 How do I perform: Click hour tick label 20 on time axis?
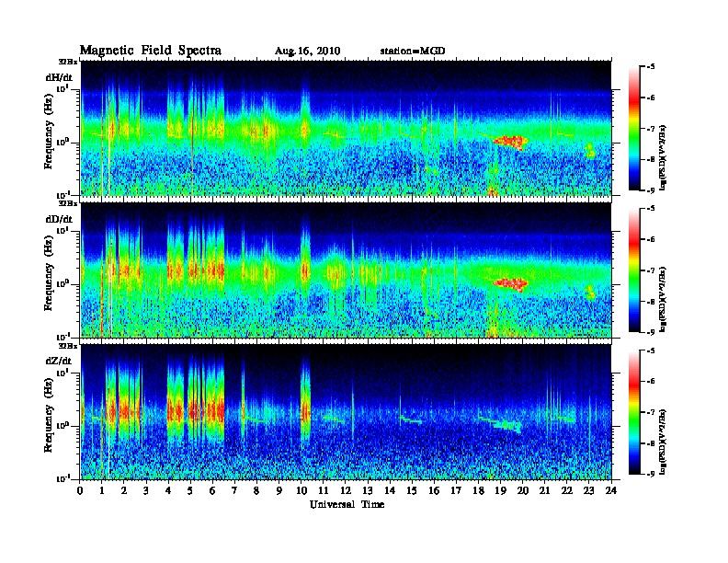pyautogui.click(x=522, y=491)
